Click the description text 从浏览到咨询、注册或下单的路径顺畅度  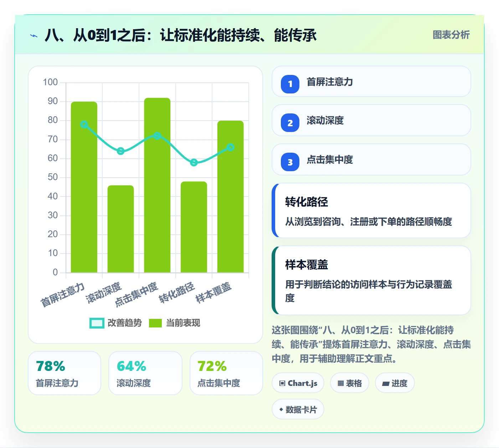369,222
